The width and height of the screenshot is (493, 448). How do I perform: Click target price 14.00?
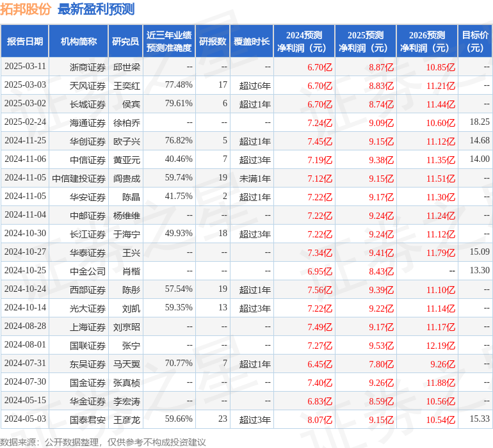(480, 159)
